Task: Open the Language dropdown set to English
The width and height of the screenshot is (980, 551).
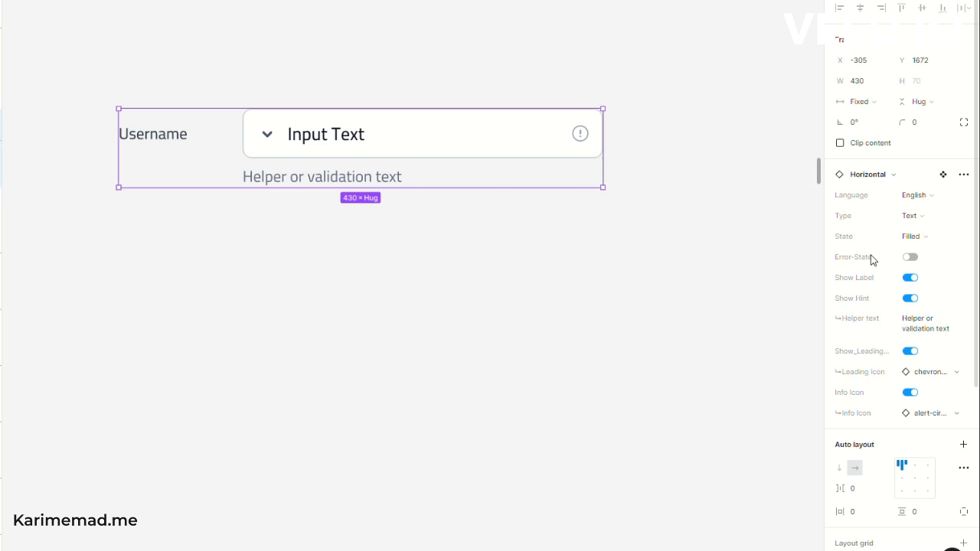Action: [917, 195]
